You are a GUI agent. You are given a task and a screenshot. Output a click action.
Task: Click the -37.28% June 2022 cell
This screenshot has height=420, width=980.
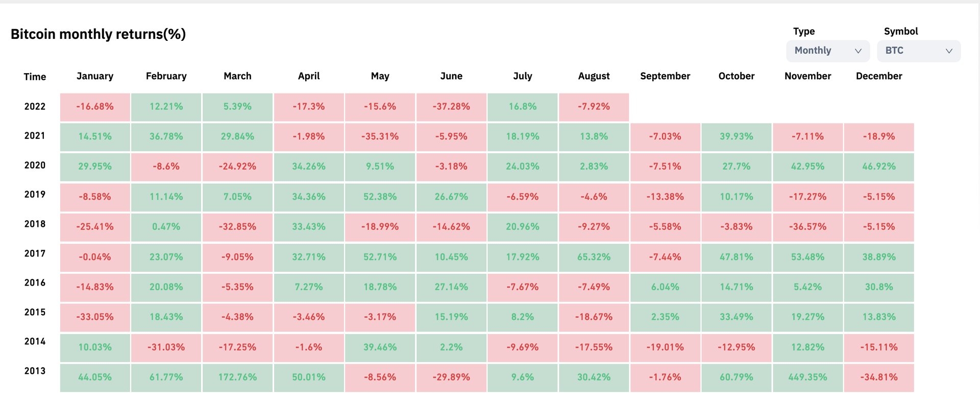point(451,107)
